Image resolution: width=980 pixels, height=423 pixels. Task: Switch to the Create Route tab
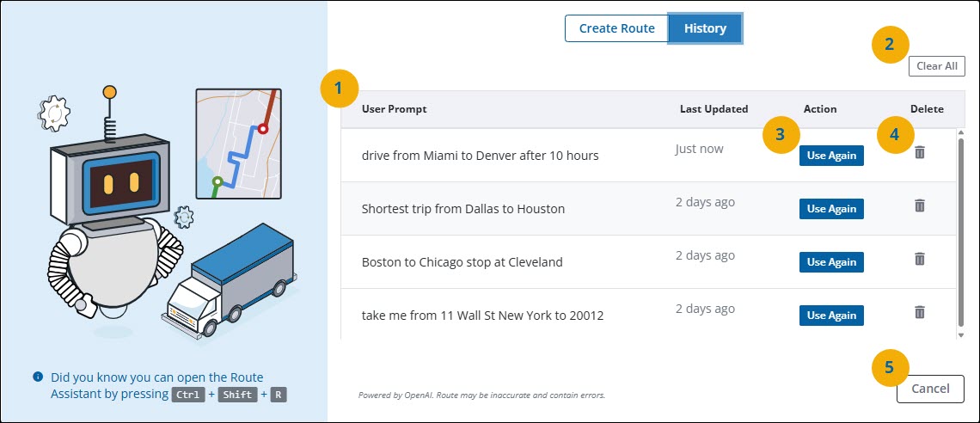(617, 28)
